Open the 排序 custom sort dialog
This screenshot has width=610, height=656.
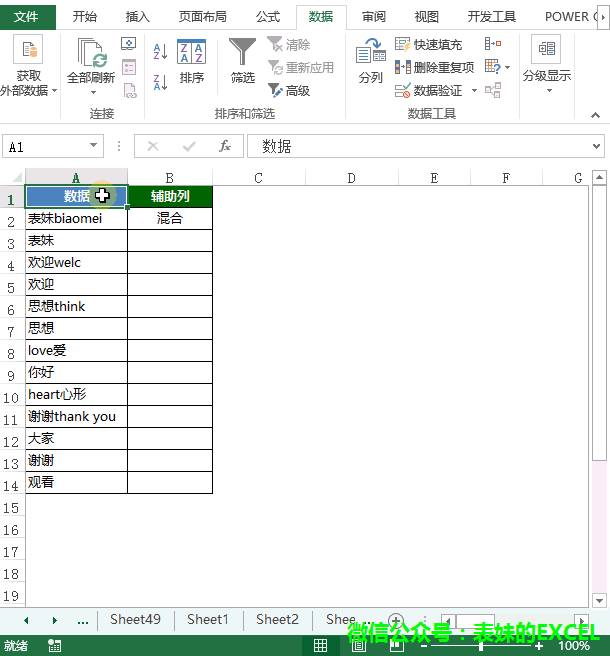(x=192, y=62)
